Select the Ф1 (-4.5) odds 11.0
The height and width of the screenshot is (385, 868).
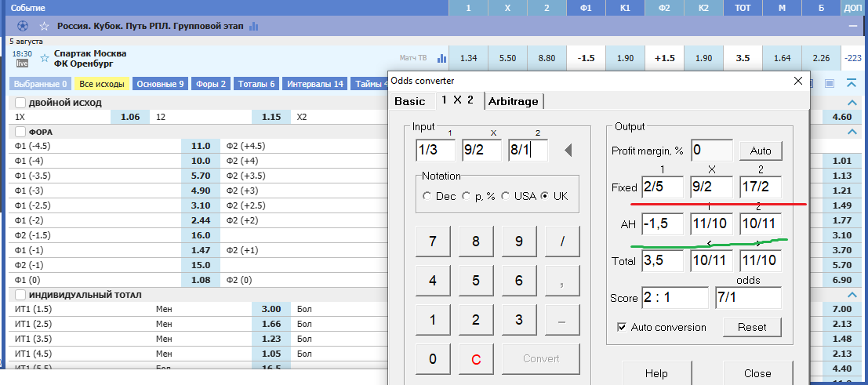(x=201, y=147)
